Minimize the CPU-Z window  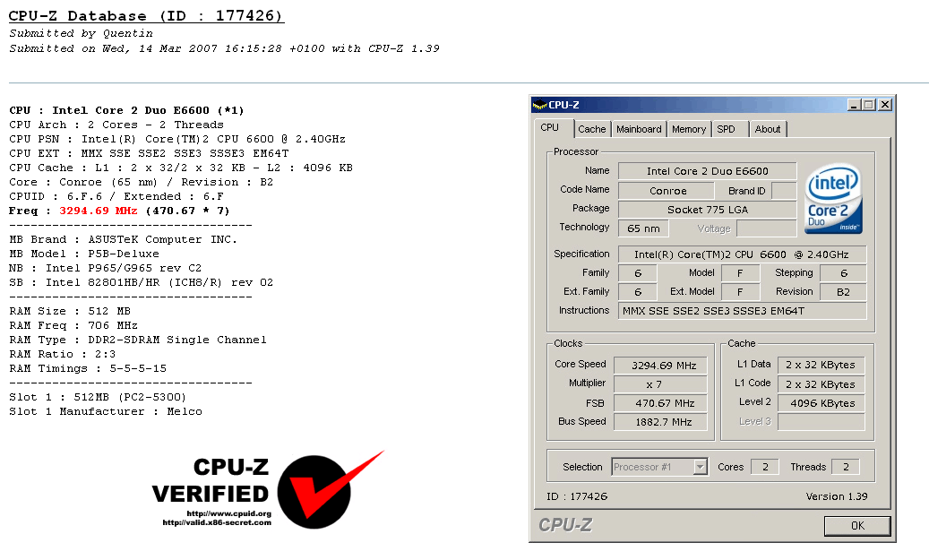point(854,105)
